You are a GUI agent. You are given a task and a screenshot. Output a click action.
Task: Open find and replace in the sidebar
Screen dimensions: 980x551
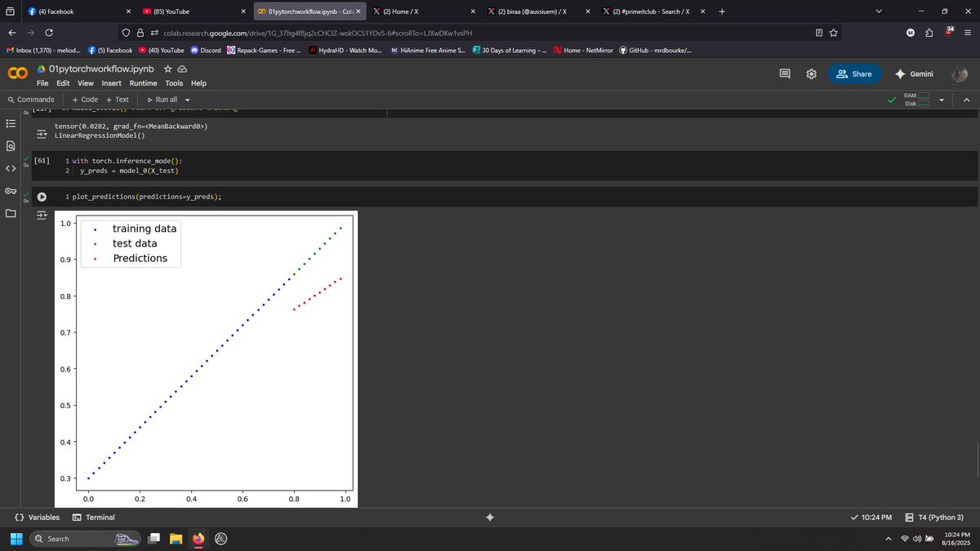pos(11,146)
